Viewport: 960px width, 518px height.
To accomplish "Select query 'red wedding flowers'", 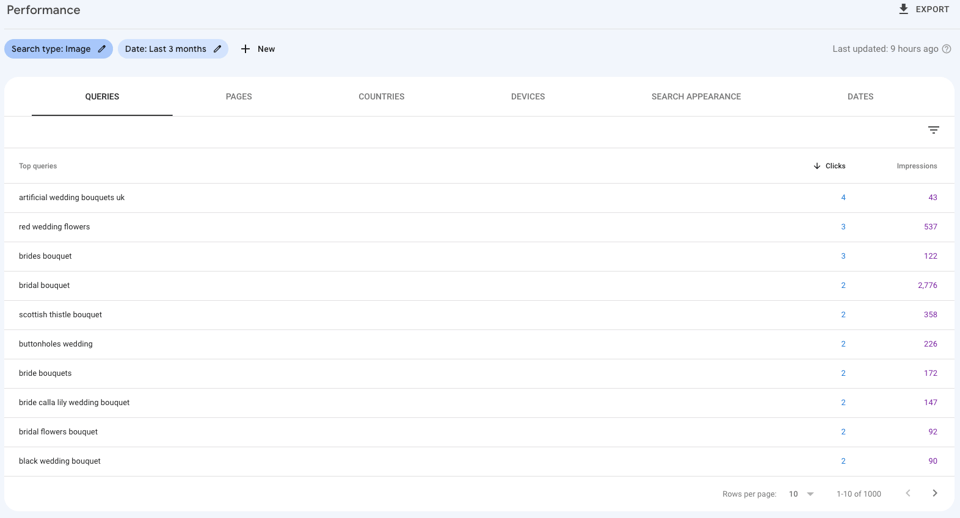I will click(54, 227).
